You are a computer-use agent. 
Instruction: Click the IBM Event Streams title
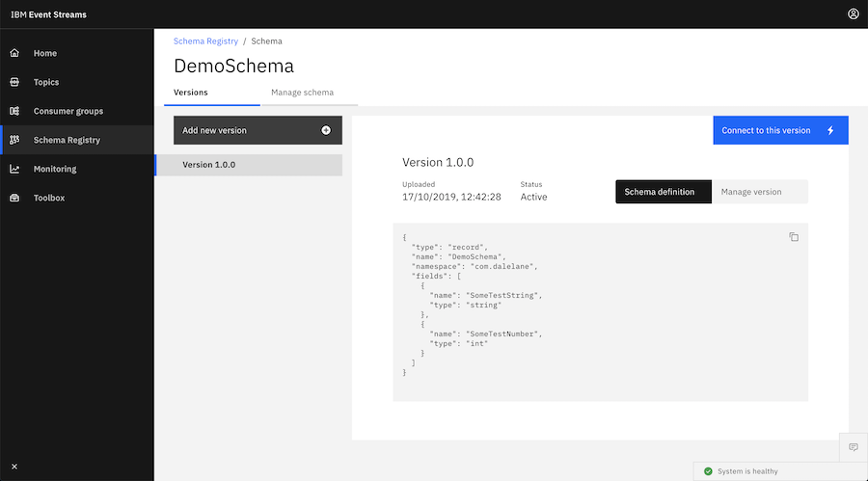pos(49,14)
